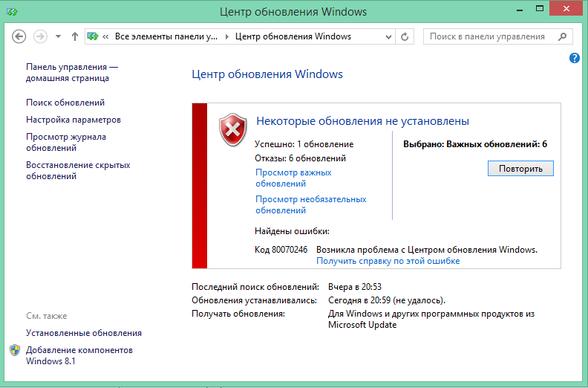Click the Forward navigation arrow
This screenshot has height=388, width=588.
pos(40,36)
